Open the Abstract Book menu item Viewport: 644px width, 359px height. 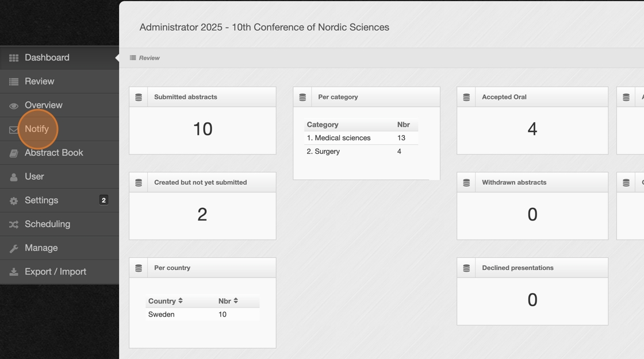point(53,153)
